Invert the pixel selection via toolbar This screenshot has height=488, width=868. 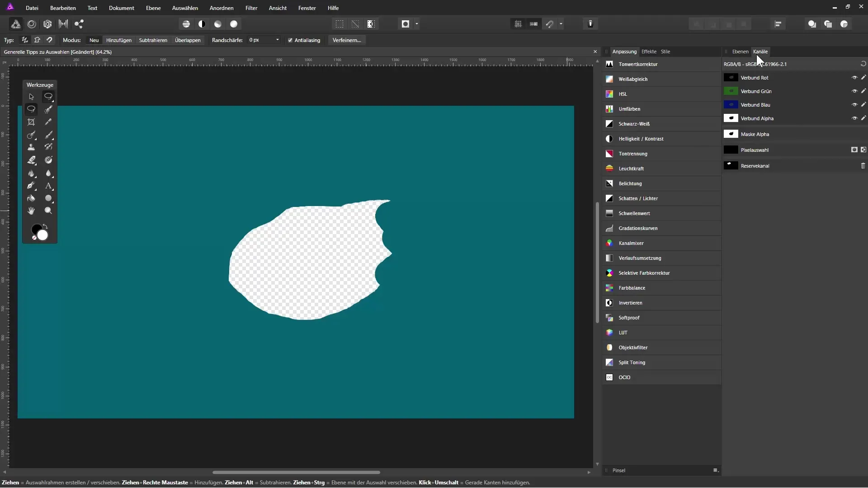click(371, 24)
